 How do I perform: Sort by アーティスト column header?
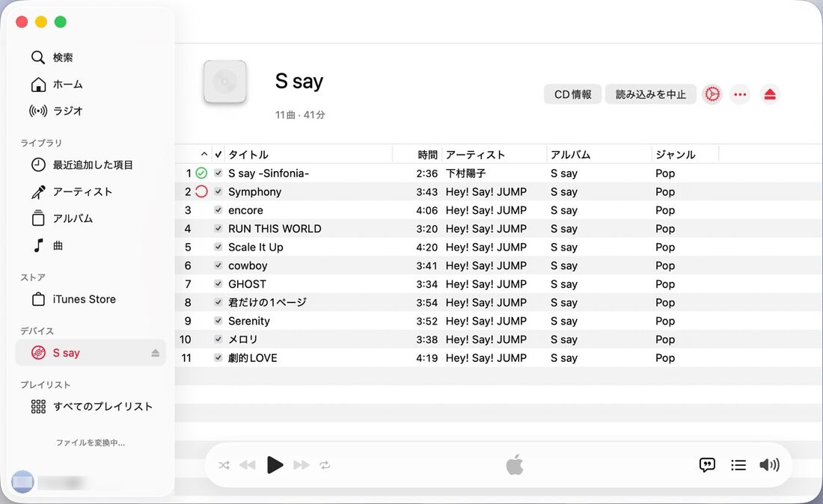tap(476, 155)
